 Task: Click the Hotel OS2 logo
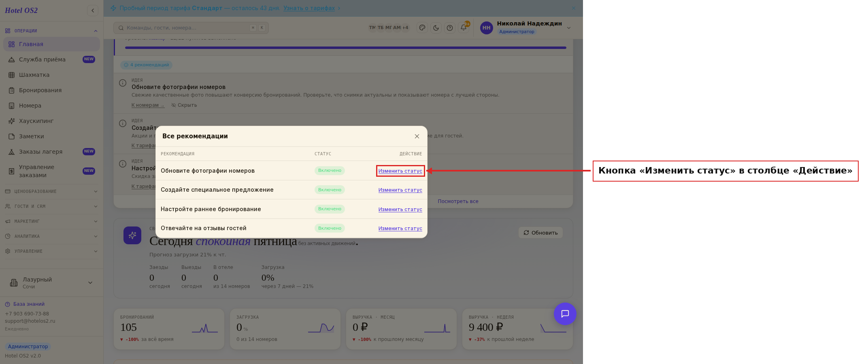pos(21,11)
